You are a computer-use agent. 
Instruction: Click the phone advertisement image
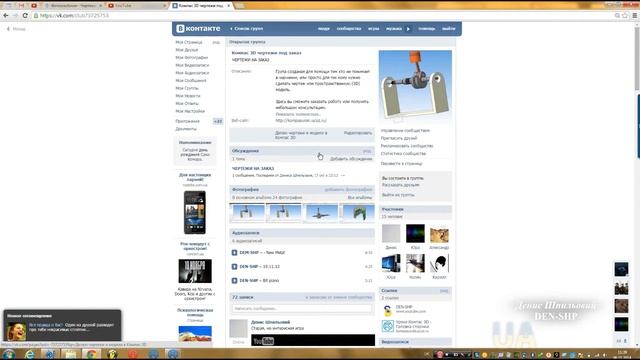click(x=195, y=212)
